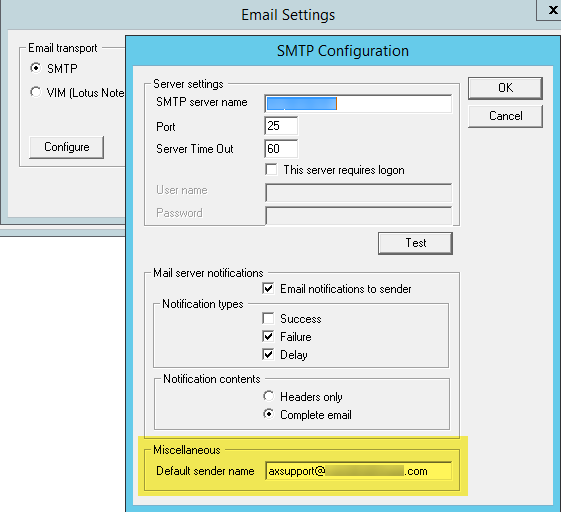Confirm SMTP Configuration with OK
This screenshot has height=512, width=561.
505,88
